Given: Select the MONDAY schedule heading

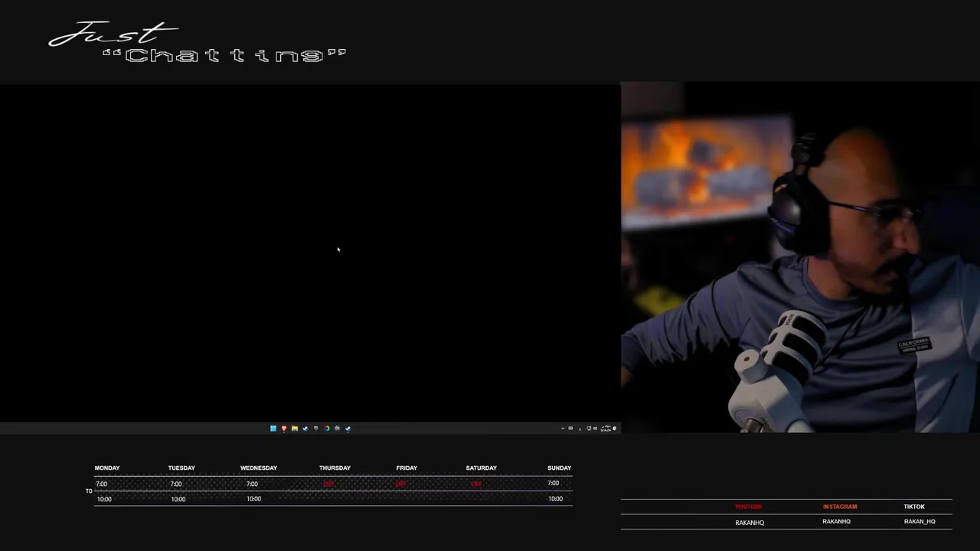Looking at the screenshot, I should coord(107,468).
